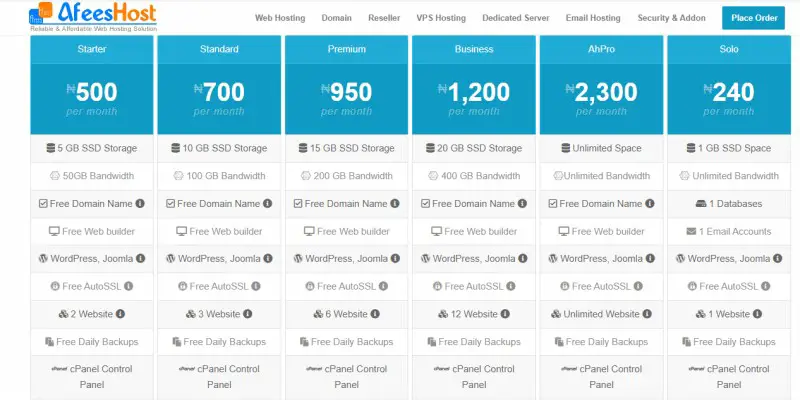
Task: Click Premium plan Free Domain Name info icon
Action: [x=395, y=204]
